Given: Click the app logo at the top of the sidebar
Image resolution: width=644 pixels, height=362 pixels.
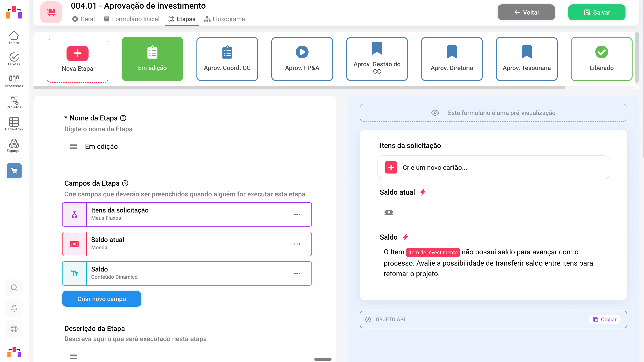Looking at the screenshot, I should tap(14, 12).
